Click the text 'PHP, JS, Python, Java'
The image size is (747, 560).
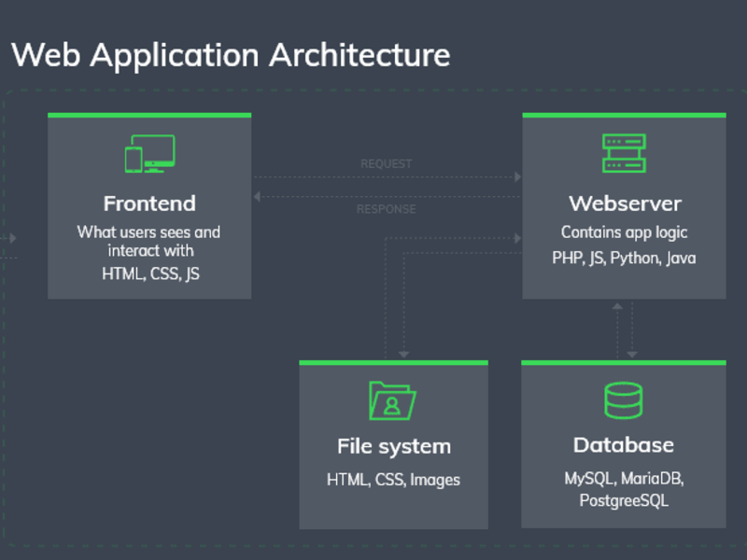pos(624,259)
